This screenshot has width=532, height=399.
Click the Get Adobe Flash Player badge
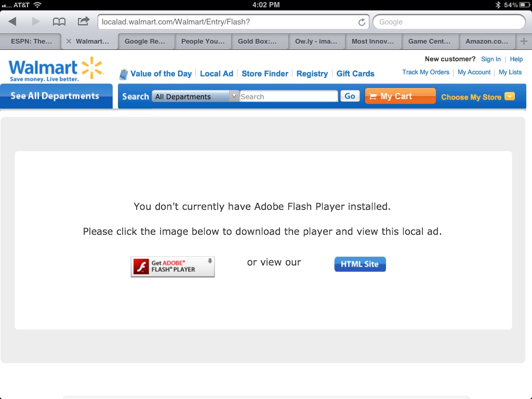click(172, 267)
